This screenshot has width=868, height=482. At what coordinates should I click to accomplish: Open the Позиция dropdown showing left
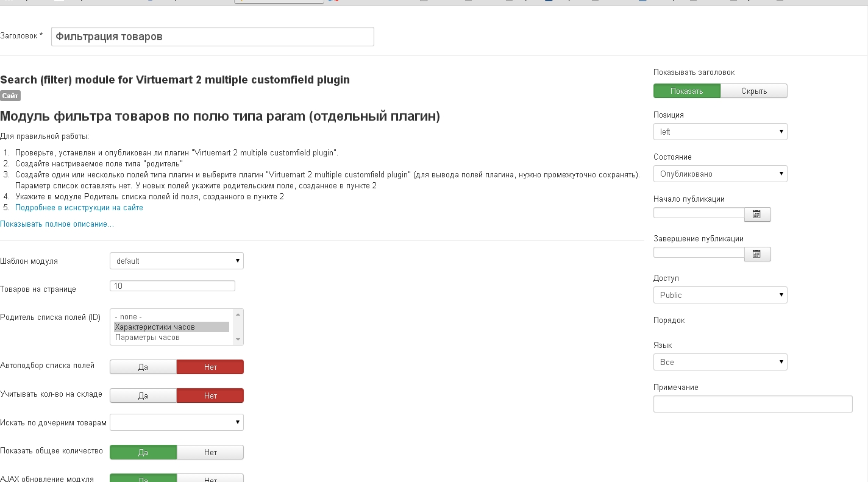[720, 132]
